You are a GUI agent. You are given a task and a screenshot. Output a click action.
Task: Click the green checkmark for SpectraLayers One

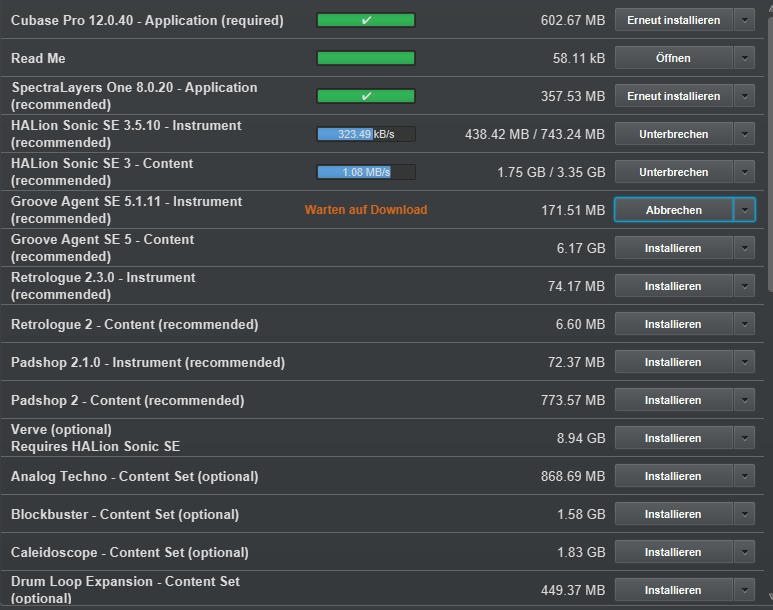click(365, 96)
